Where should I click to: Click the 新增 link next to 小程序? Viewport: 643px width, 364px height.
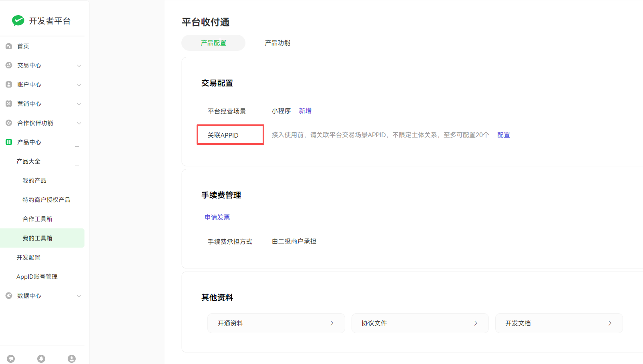[305, 111]
